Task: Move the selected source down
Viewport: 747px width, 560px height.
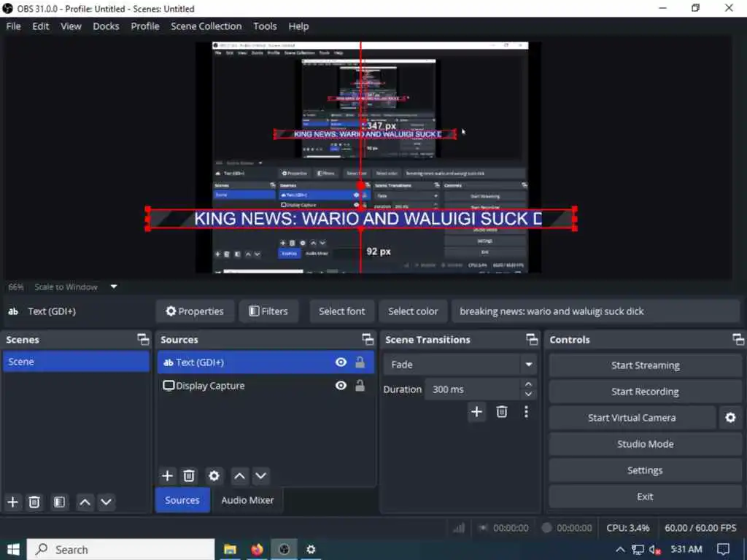Action: click(x=260, y=475)
